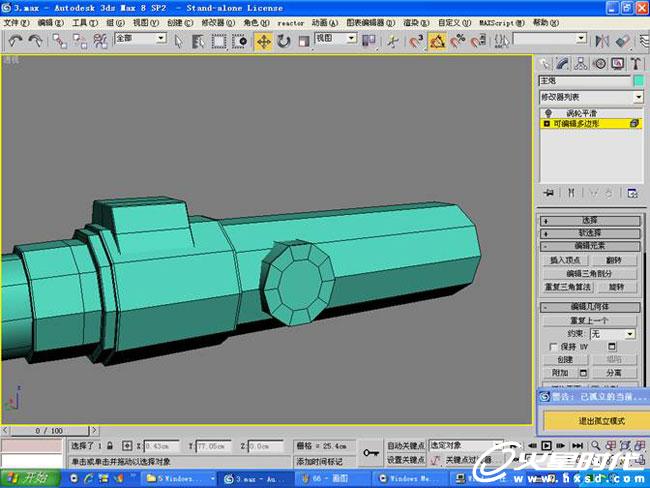Switch to the Motion command panel tab

point(599,63)
